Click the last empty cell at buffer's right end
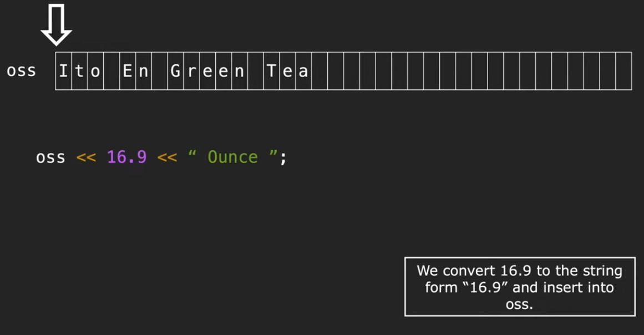The width and height of the screenshot is (644, 335). tap(623, 71)
